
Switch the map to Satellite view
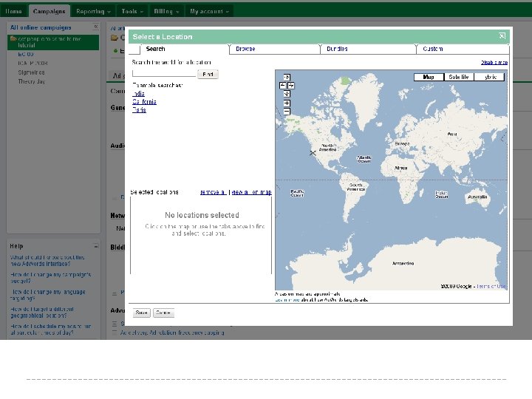(459, 77)
